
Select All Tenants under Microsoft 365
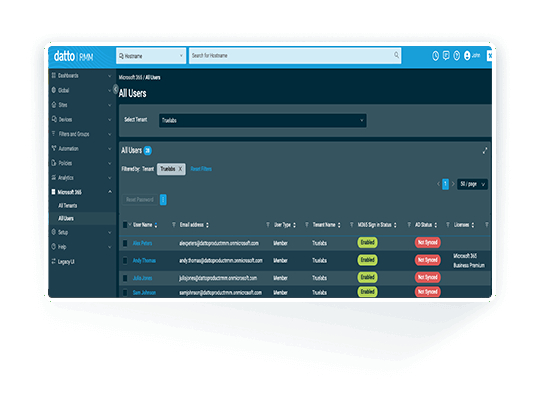68,206
